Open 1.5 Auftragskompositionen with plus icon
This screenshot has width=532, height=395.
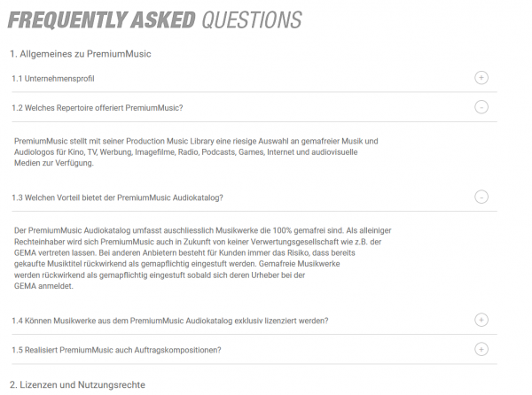(x=481, y=349)
